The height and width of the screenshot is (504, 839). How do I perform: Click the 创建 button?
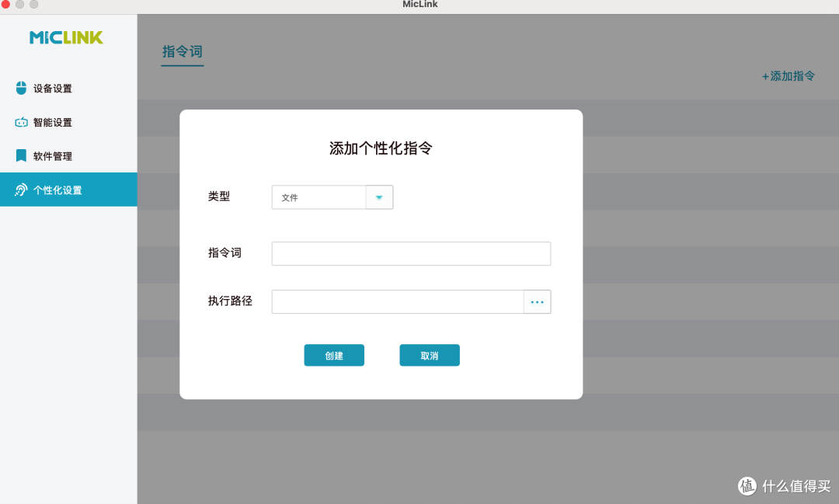coord(334,355)
